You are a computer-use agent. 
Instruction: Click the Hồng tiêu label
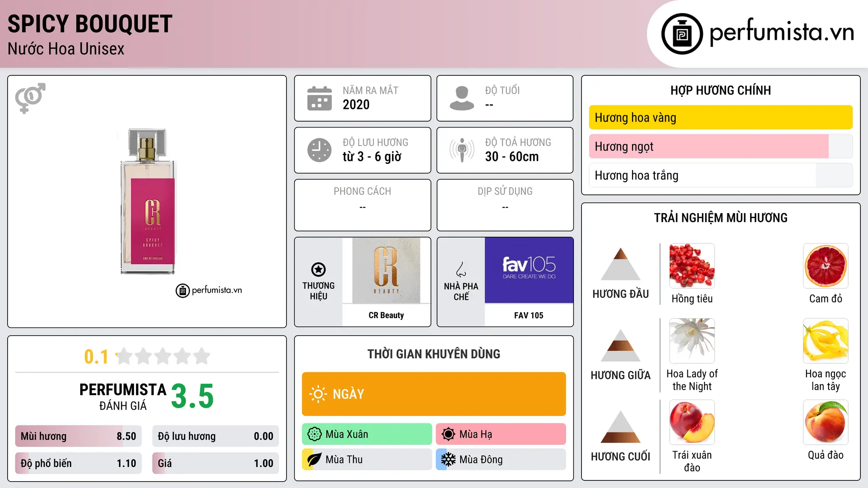click(x=692, y=299)
